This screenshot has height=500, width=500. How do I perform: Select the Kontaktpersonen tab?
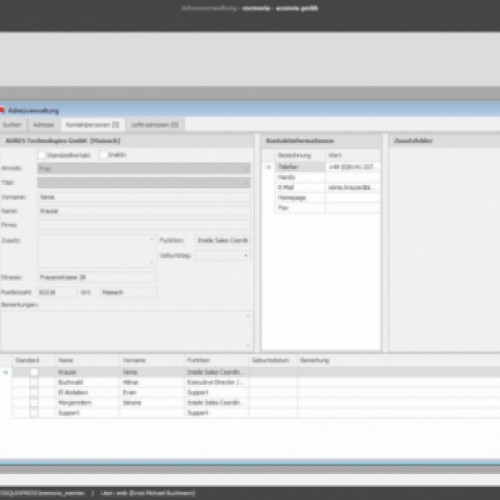point(93,125)
